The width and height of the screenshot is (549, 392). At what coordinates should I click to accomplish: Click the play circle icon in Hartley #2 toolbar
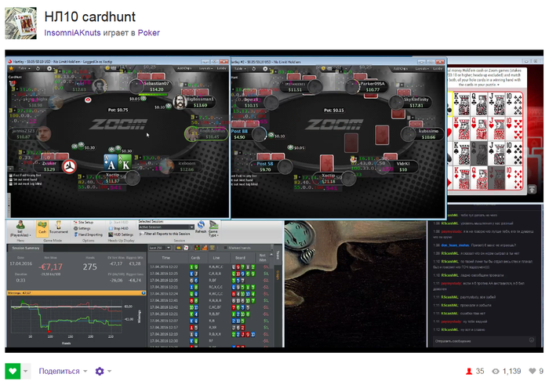pyautogui.click(x=265, y=69)
